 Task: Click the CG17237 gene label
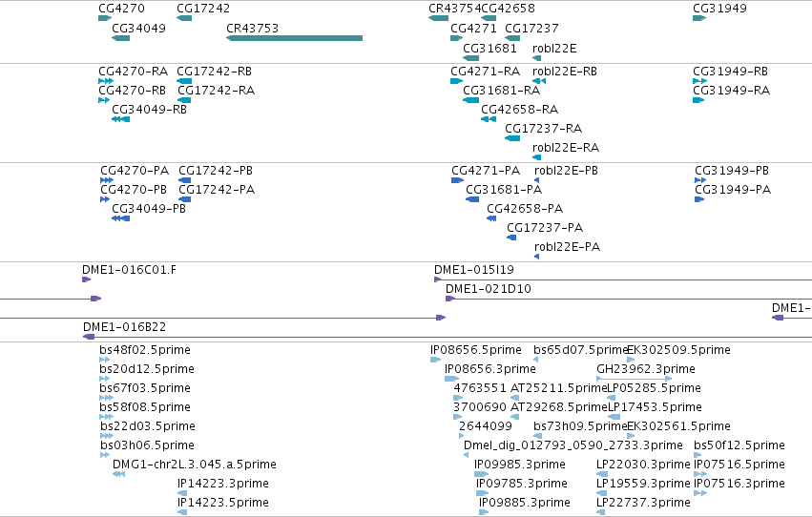click(x=531, y=28)
